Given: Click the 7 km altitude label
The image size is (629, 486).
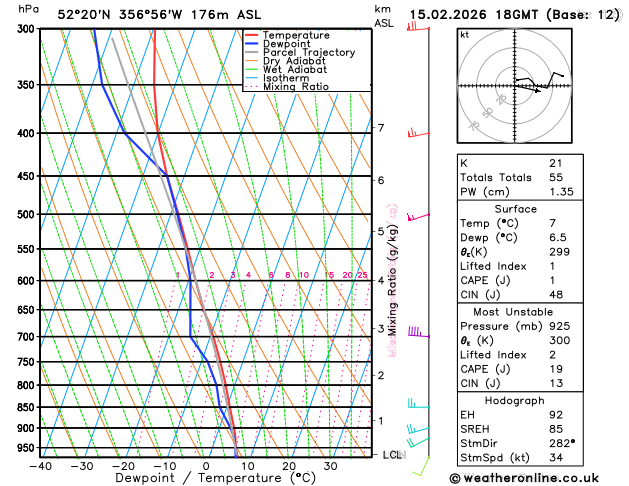Looking at the screenshot, I should pos(381,128).
